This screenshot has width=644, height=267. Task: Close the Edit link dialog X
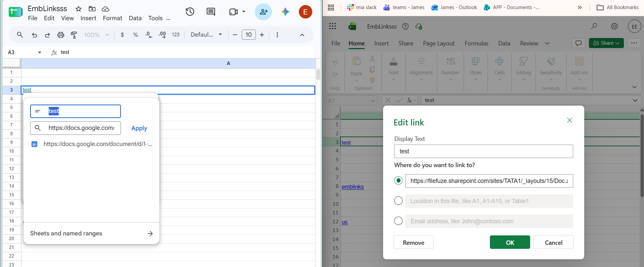click(x=569, y=120)
